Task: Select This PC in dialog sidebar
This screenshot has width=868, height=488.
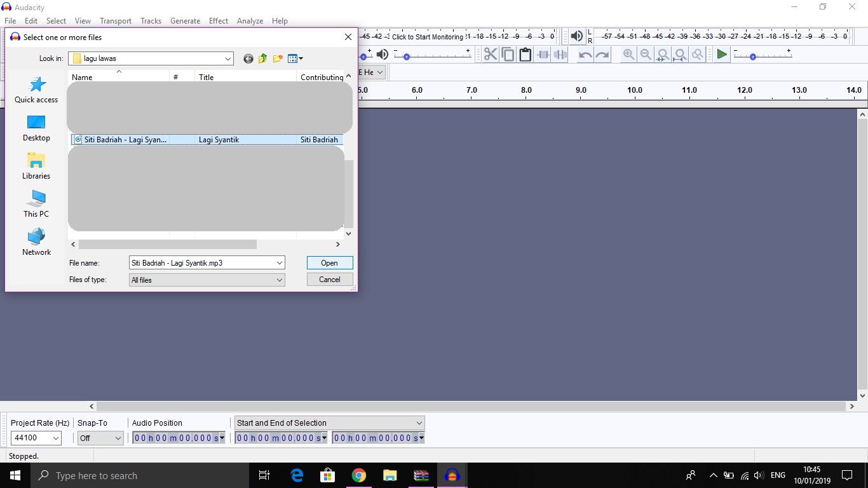Action: point(36,204)
